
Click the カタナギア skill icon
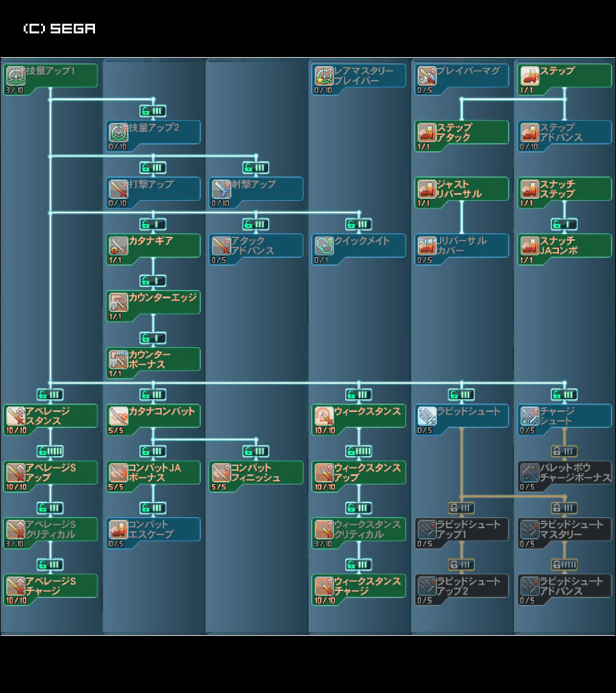[x=119, y=246]
